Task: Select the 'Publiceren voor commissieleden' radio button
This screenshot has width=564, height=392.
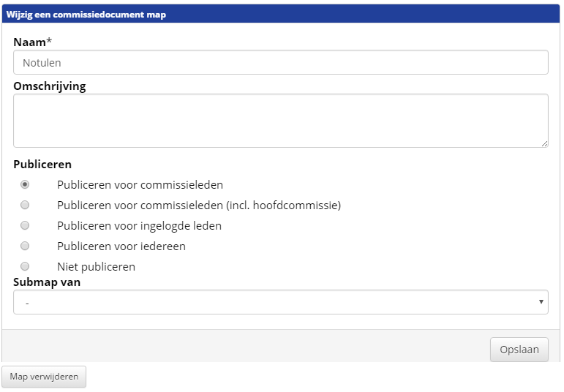Action: 25,184
